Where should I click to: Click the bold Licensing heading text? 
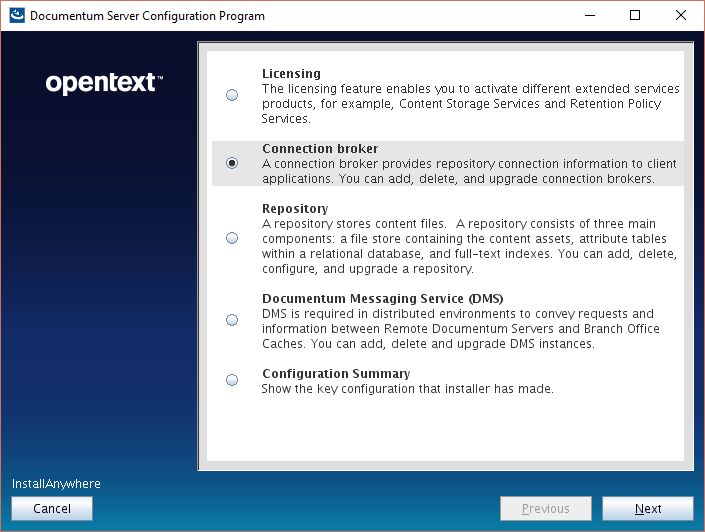[x=291, y=74]
